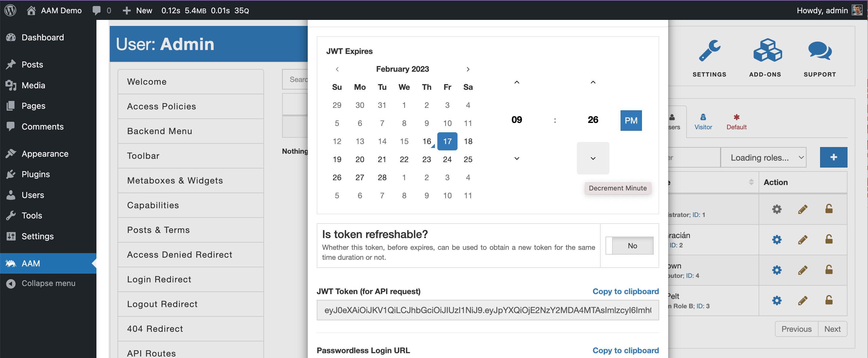Decrement the minute with down chevron
Image resolution: width=868 pixels, height=358 pixels.
tap(593, 158)
